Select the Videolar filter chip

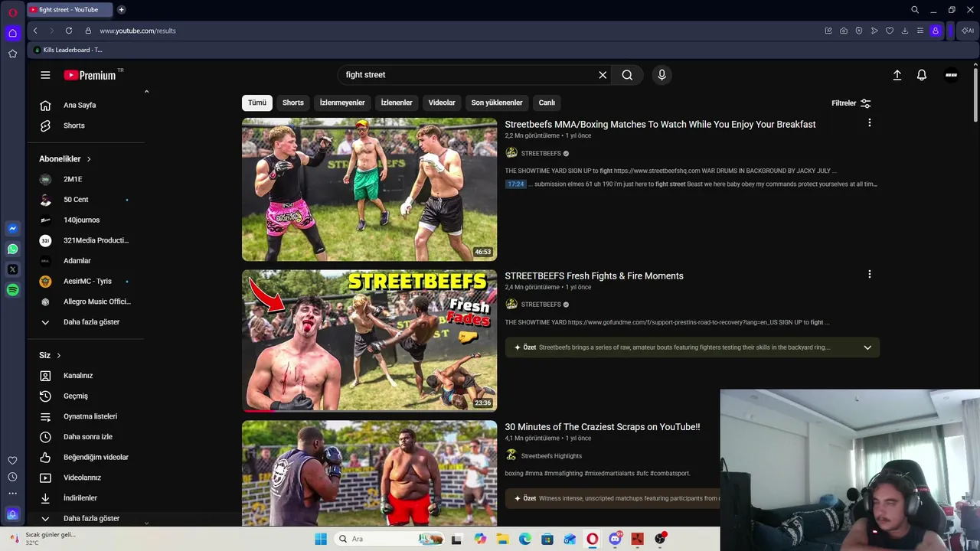[x=442, y=103]
